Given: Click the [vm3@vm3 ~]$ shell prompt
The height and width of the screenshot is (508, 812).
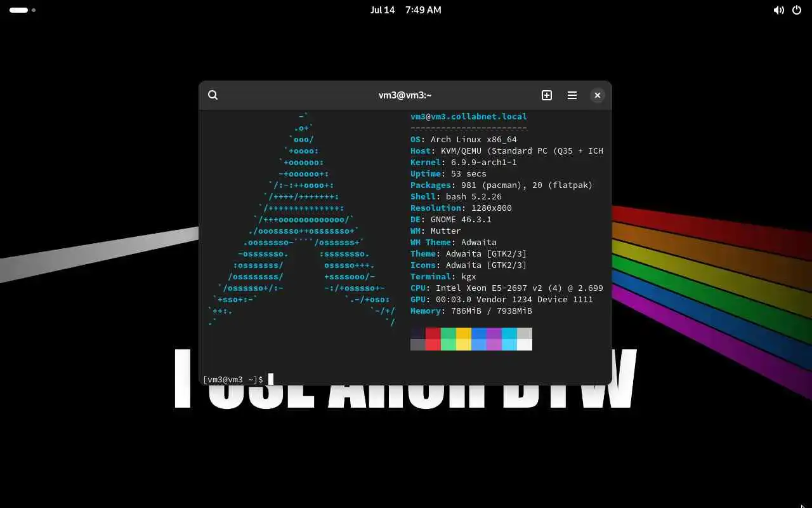Looking at the screenshot, I should point(233,380).
